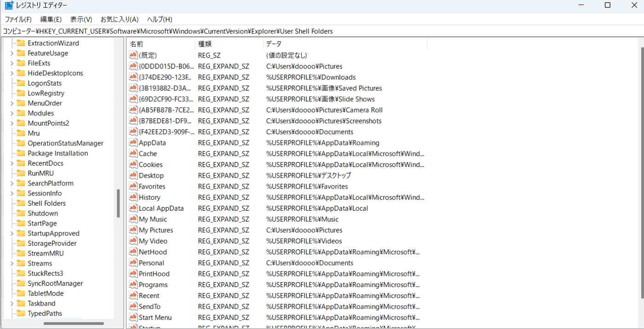Expand the Taskband key

[11, 303]
